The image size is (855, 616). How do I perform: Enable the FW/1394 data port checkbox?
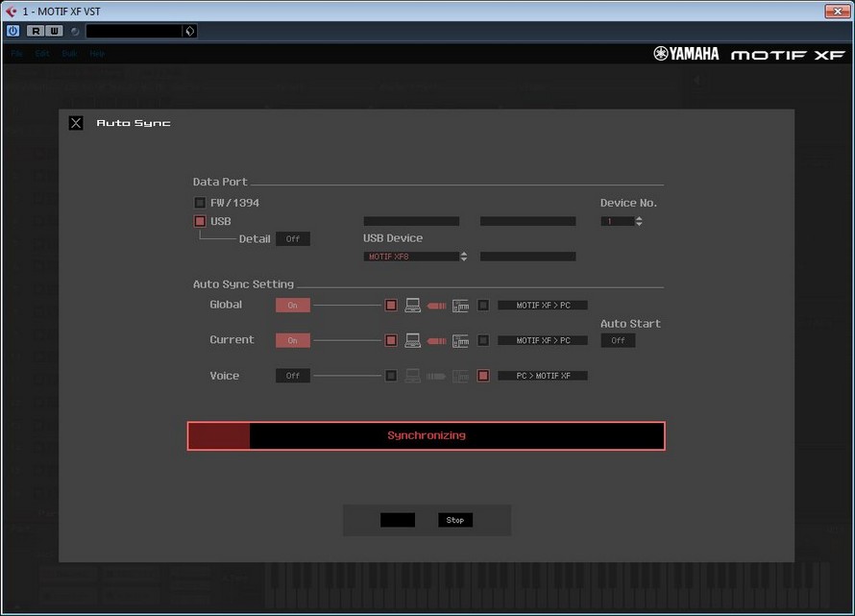(200, 203)
